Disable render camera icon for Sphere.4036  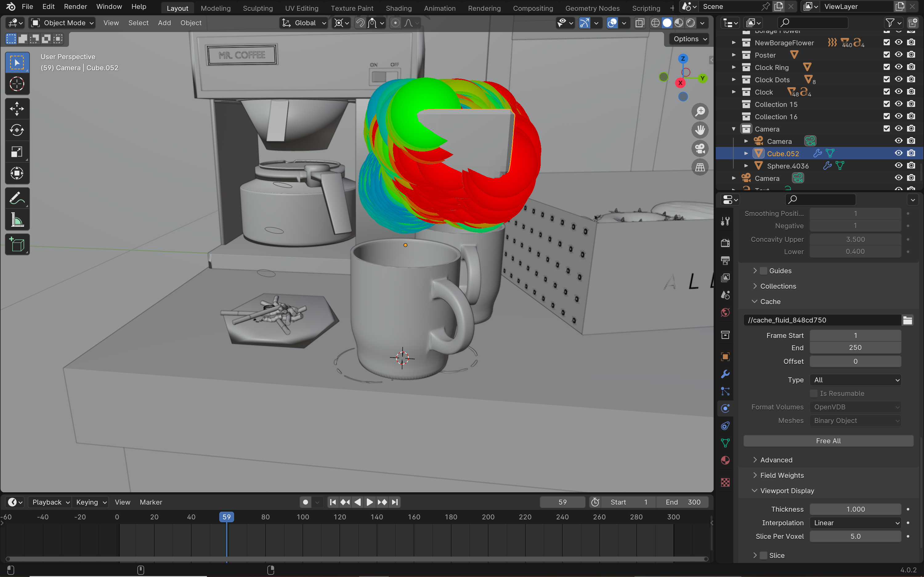[x=911, y=165]
